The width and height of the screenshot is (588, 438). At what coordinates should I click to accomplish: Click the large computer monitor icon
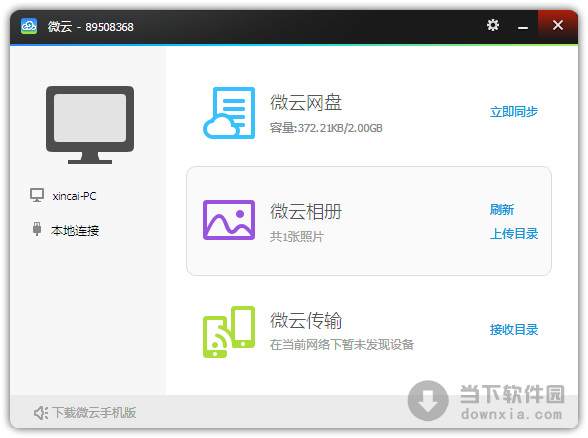pos(90,125)
